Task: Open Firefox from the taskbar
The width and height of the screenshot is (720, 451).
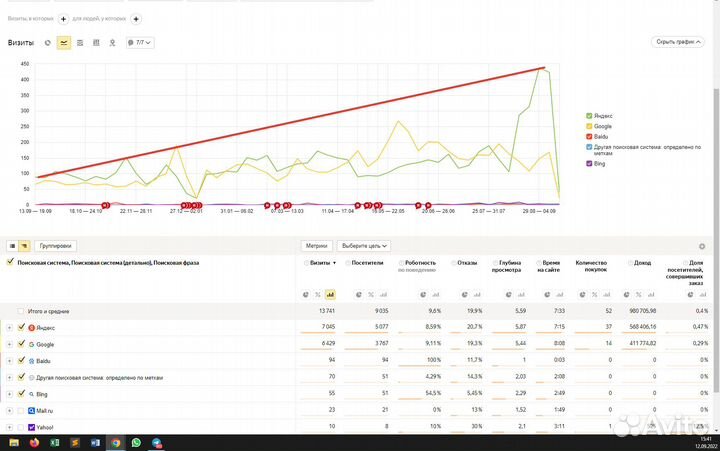Action: pos(34,443)
